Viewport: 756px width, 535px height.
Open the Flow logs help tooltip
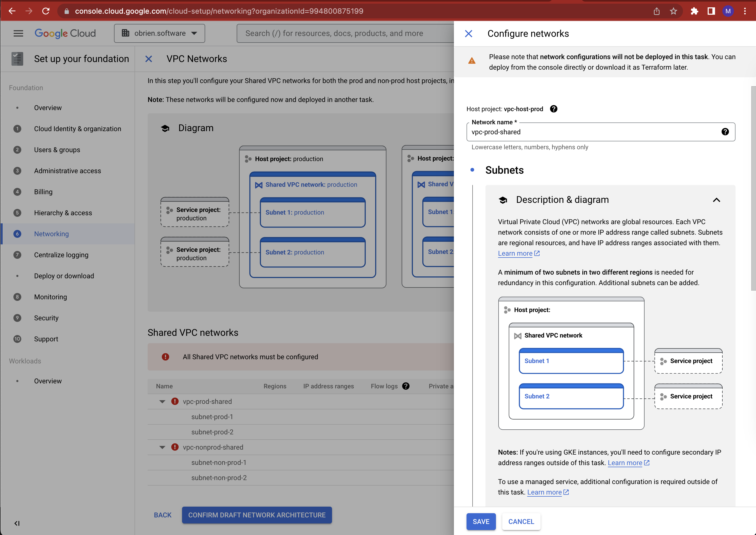pyautogui.click(x=406, y=386)
